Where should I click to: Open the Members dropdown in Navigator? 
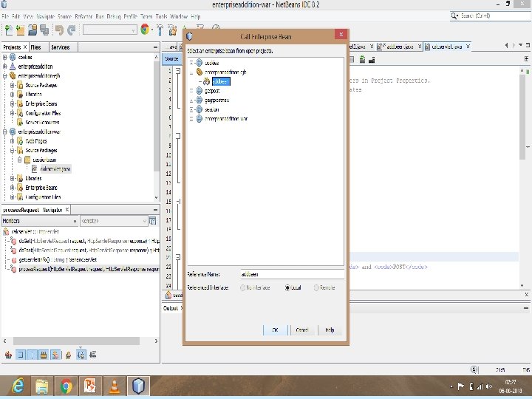pyautogui.click(x=40, y=221)
